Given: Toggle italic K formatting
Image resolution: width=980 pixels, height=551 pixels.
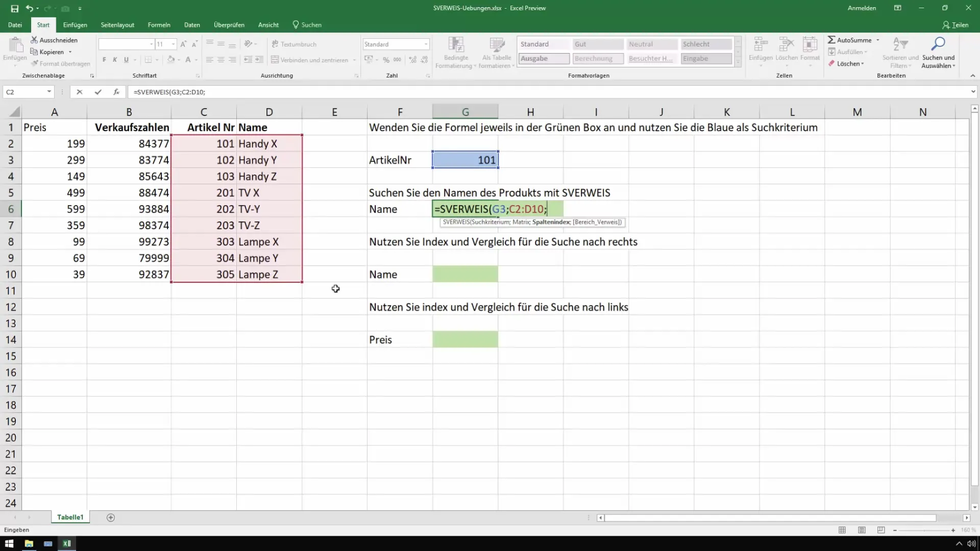Looking at the screenshot, I should click(x=115, y=60).
